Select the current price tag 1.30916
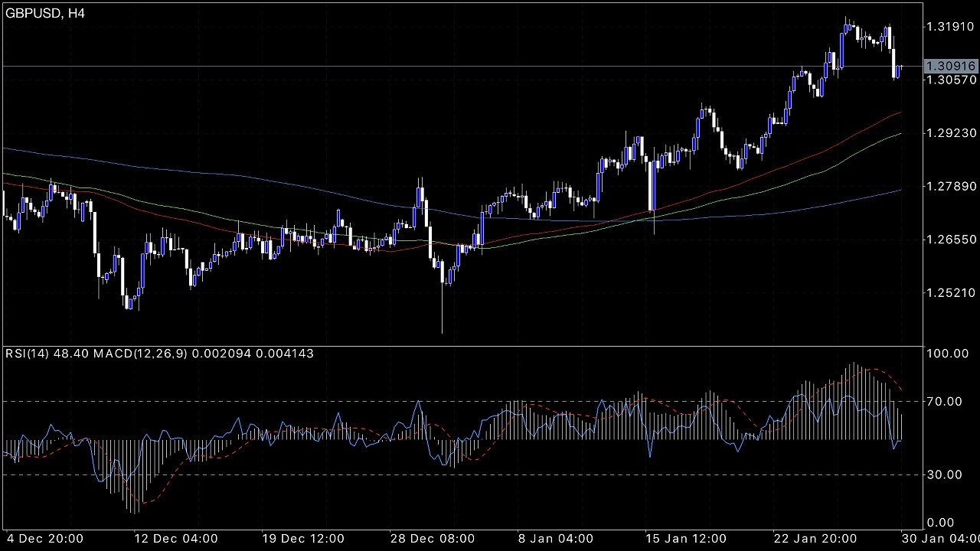 point(951,67)
